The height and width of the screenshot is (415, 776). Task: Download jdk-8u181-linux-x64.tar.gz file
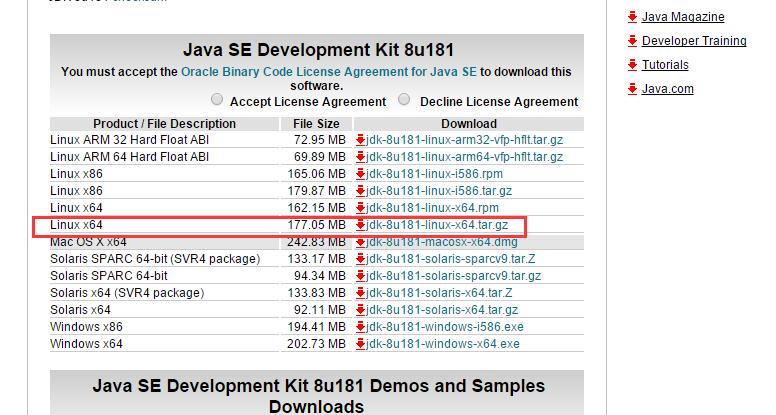tap(437, 225)
